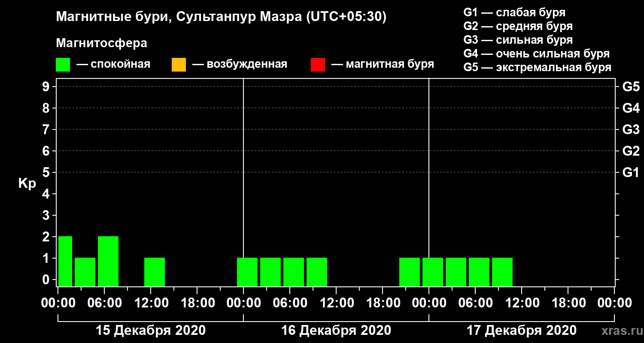Click the G2 label on right axis
This screenshot has height=343, width=644.
[631, 151]
